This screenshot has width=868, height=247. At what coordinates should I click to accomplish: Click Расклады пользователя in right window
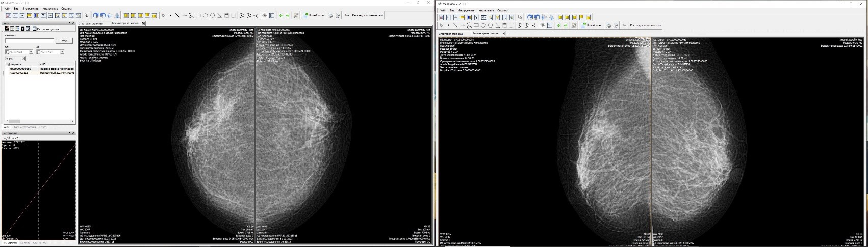click(x=645, y=25)
